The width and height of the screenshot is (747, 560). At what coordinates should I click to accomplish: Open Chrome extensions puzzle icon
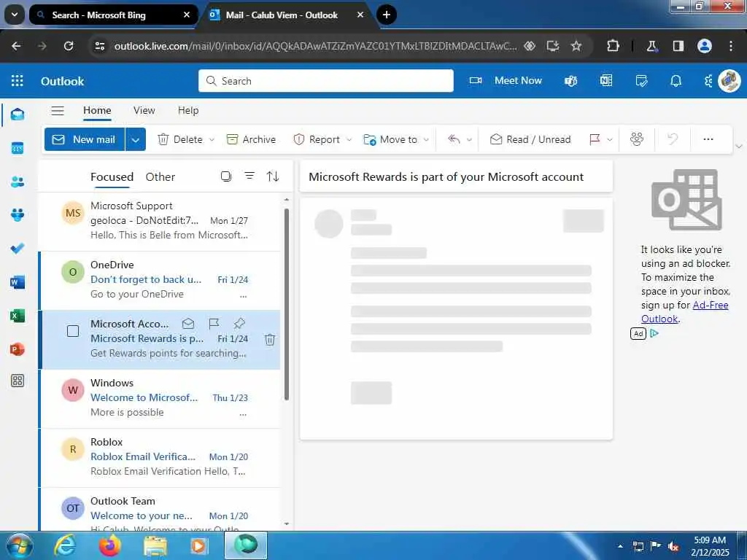613,46
